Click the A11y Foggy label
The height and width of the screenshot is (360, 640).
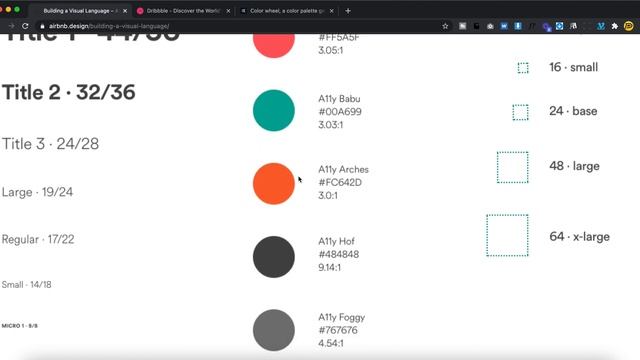[342, 317]
